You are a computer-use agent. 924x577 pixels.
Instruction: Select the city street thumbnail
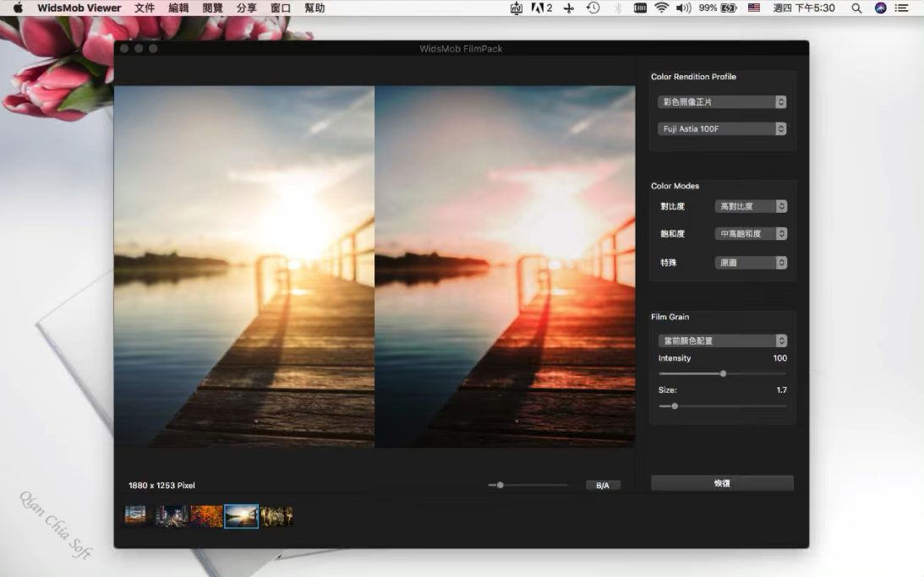tap(172, 516)
